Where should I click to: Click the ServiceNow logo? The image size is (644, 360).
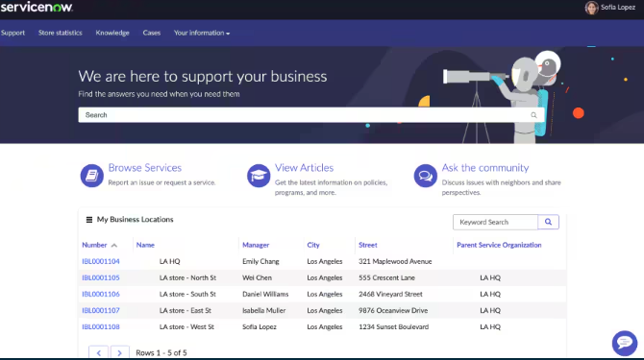(37, 7)
